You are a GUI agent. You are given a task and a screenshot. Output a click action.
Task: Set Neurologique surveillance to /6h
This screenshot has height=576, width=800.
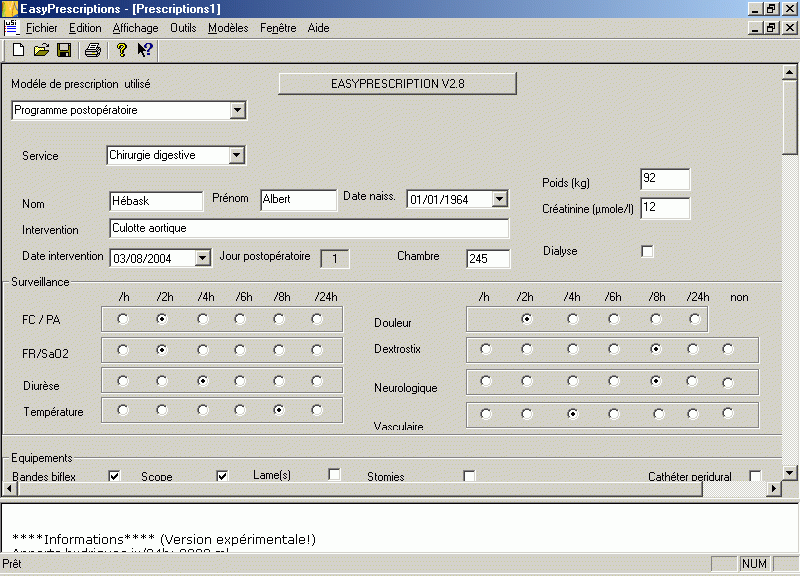614,381
